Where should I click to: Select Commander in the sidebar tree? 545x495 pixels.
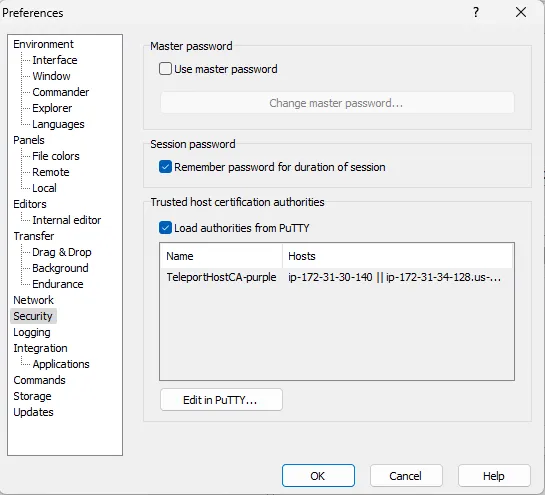[60, 92]
